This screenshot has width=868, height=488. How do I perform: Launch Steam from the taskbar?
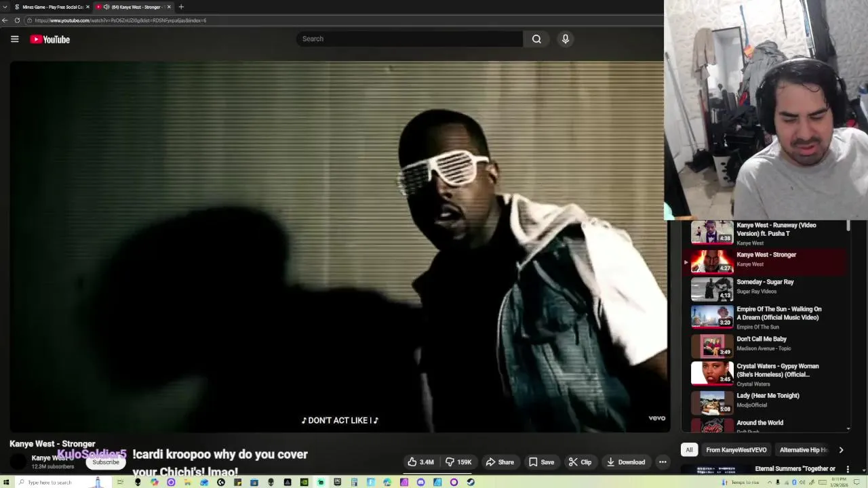pos(471,482)
